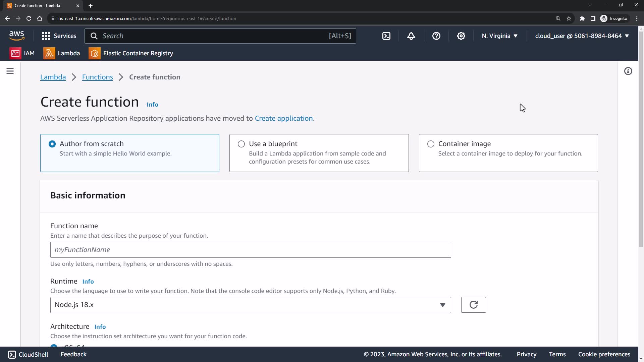Select the Container image option

pyautogui.click(x=431, y=144)
